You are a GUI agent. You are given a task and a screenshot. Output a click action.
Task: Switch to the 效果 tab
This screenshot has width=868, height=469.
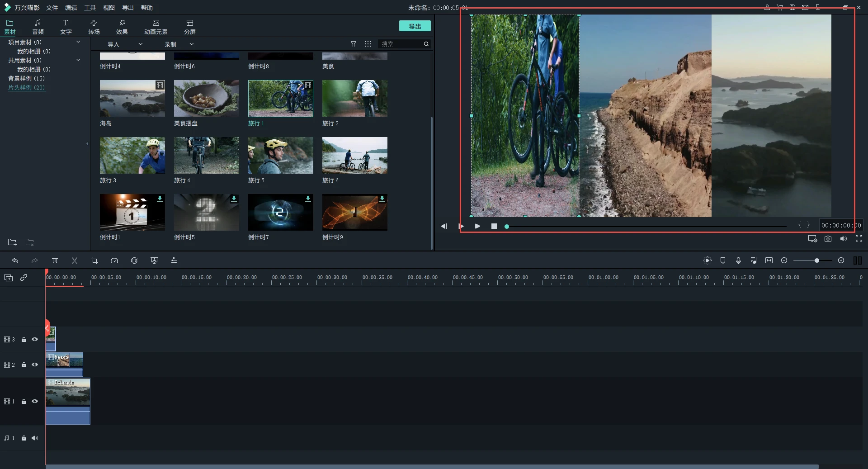coord(122,27)
